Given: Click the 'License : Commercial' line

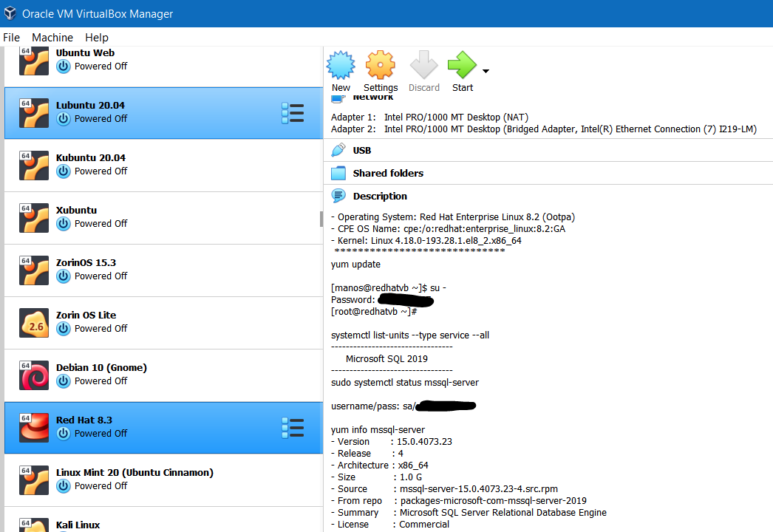Looking at the screenshot, I should tap(390, 525).
